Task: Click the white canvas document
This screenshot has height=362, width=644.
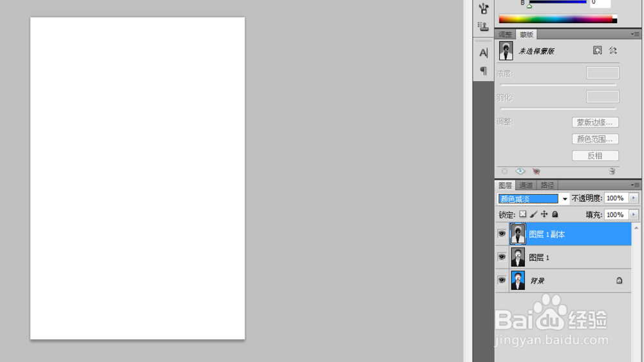Action: [x=138, y=178]
